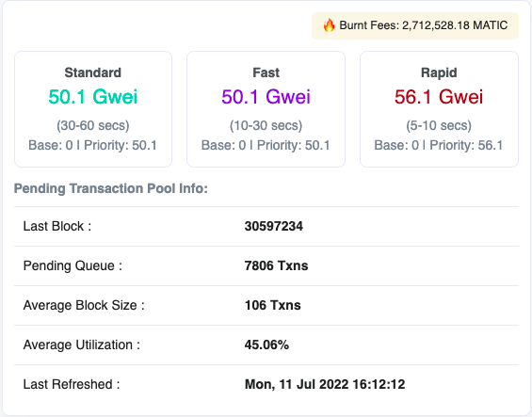Screen dimensions: 532x417
Task: Select the Standard gas price card heading
Action: pos(93,72)
